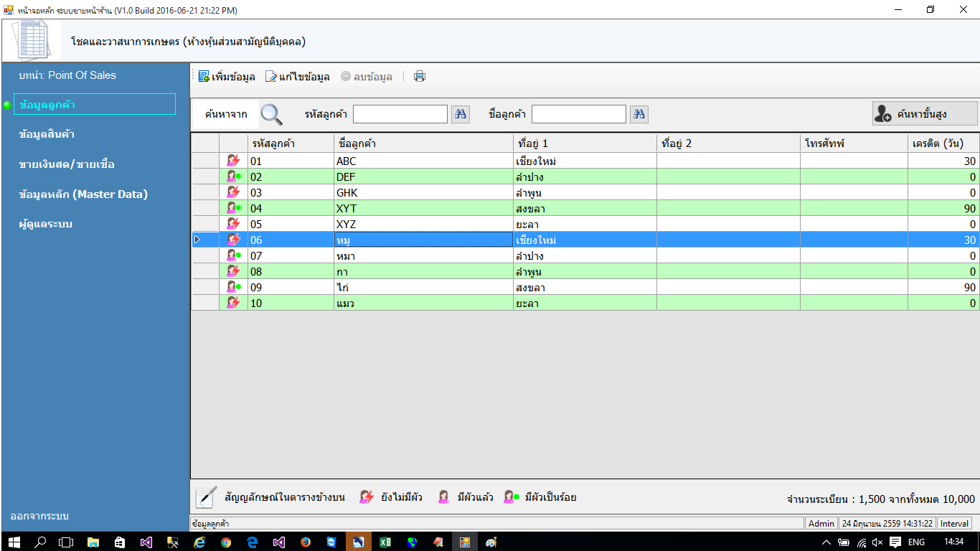Select the row header of customer 01
Screen dimensions: 980x551
tap(204, 161)
